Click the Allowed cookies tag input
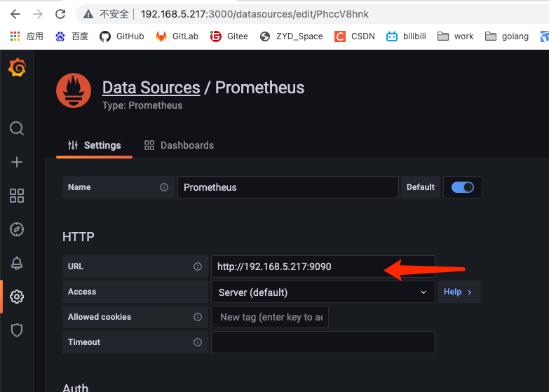Viewport: 549px width, 392px height. coord(270,317)
